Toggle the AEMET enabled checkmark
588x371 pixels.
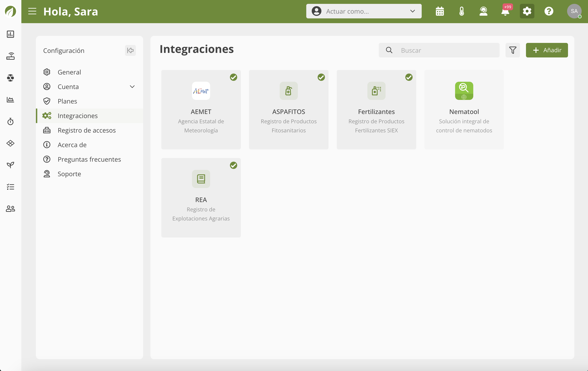pos(233,77)
